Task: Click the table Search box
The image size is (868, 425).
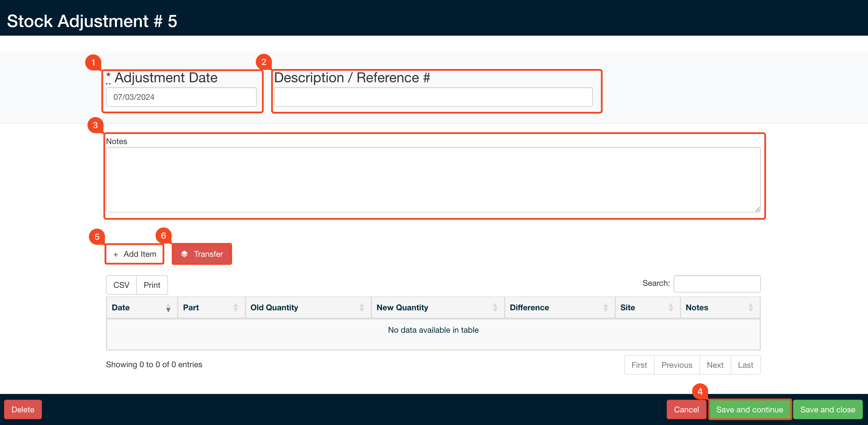Action: pyautogui.click(x=717, y=284)
